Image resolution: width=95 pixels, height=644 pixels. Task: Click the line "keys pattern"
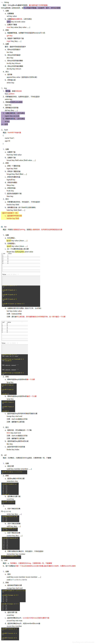pyautogui.click(x=9, y=94)
